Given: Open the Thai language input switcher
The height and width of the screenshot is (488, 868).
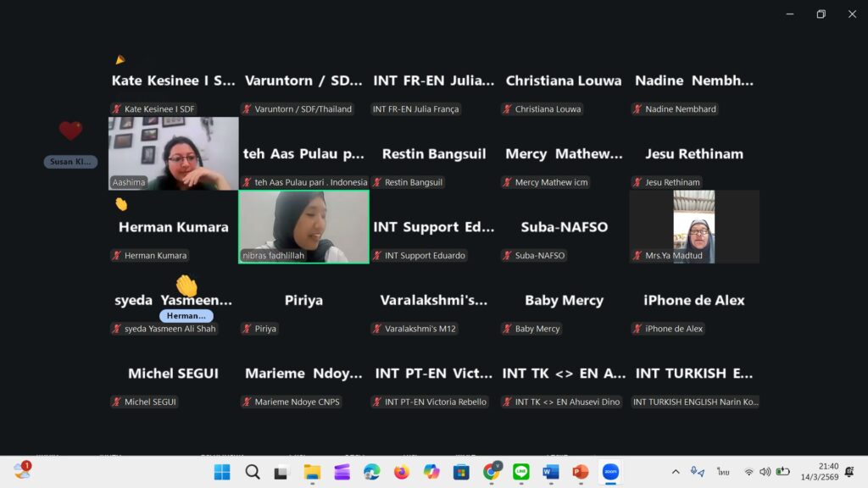Looking at the screenshot, I should coord(723,472).
